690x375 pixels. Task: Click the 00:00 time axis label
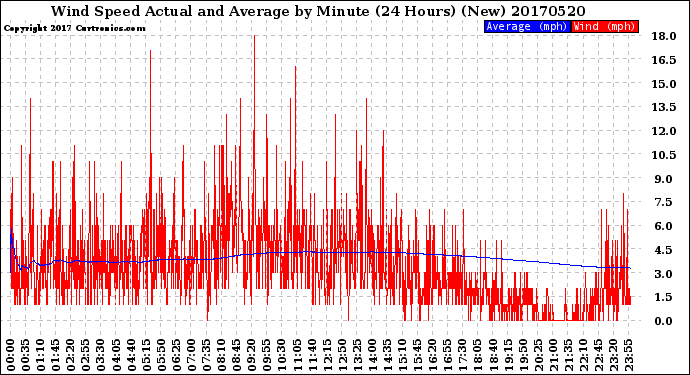coord(11,355)
